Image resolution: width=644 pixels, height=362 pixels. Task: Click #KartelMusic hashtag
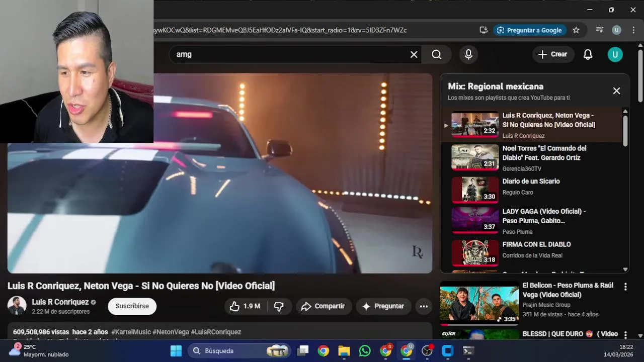pos(131,332)
